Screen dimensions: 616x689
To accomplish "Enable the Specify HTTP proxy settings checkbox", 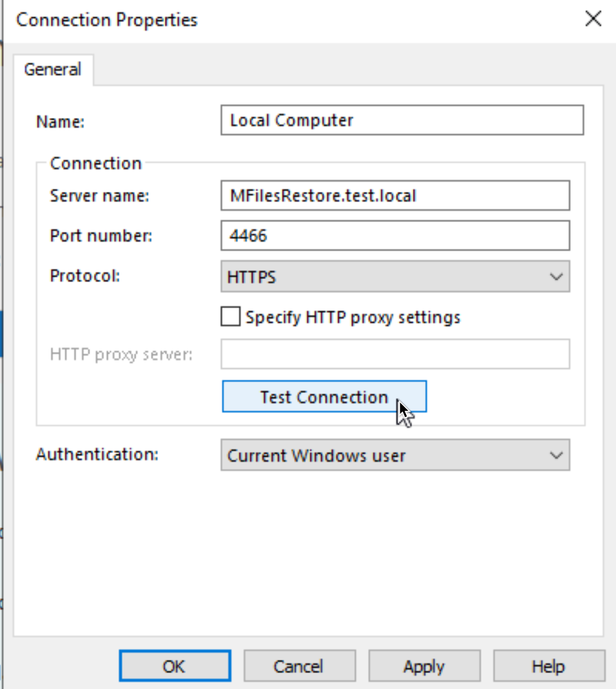I will pos(231,316).
